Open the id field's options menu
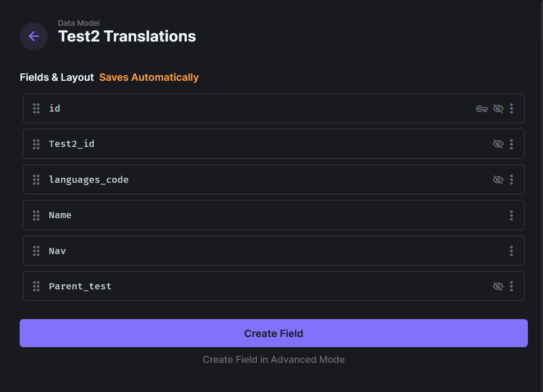 511,108
